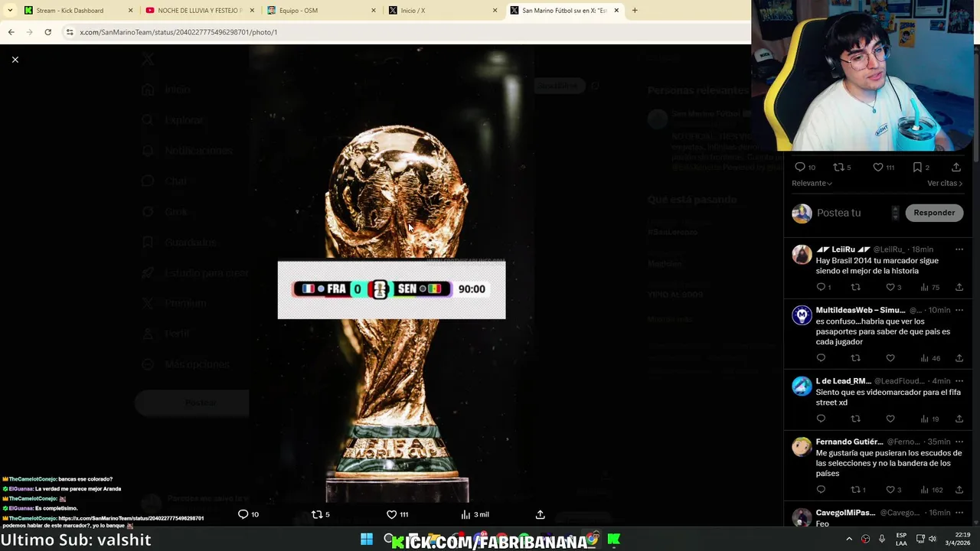Click the repost icon showing 5 in the sidebar
This screenshot has width=980, height=551.
[x=838, y=167]
